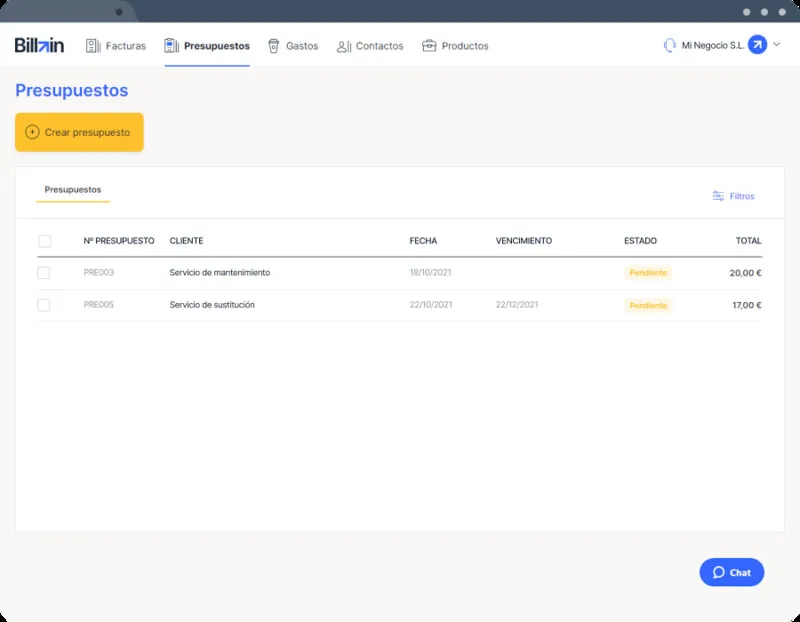Click the date 22/10/2021

click(x=431, y=305)
